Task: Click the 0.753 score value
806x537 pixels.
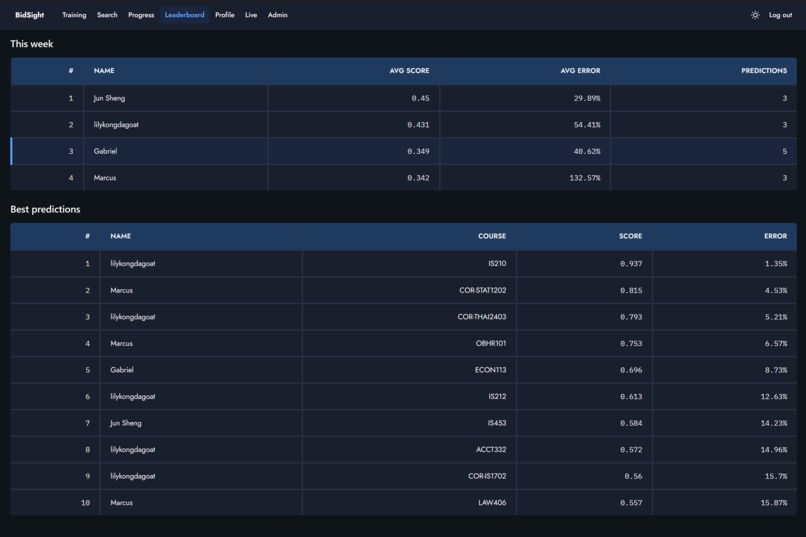Action: point(631,343)
